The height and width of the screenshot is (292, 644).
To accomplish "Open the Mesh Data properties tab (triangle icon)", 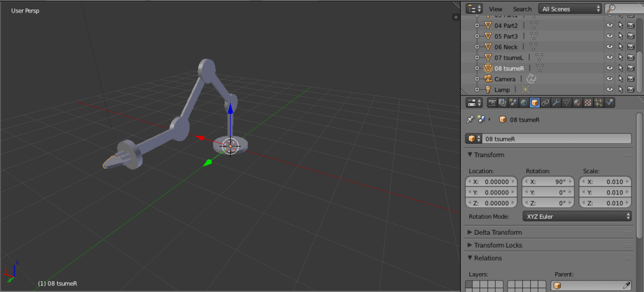I will 567,103.
